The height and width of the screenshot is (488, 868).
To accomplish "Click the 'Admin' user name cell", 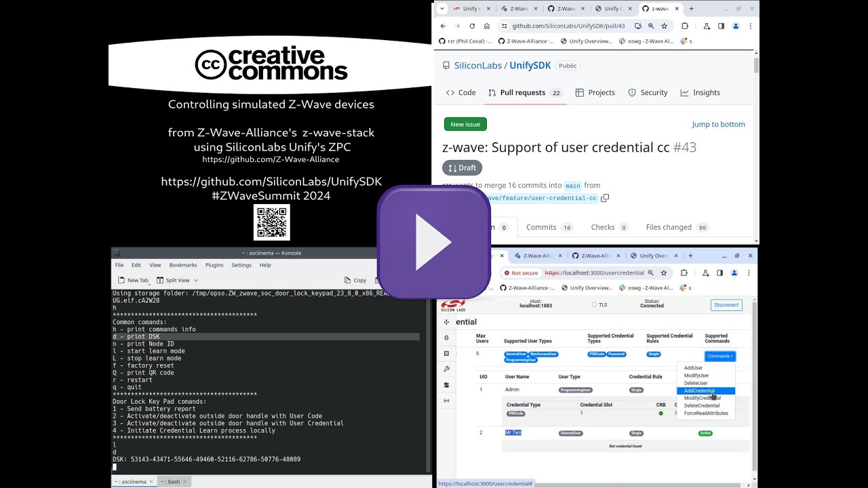I will [x=512, y=390].
